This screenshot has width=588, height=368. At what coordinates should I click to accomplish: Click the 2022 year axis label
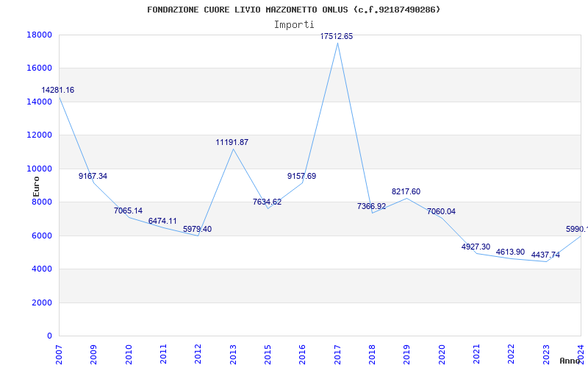pyautogui.click(x=511, y=355)
